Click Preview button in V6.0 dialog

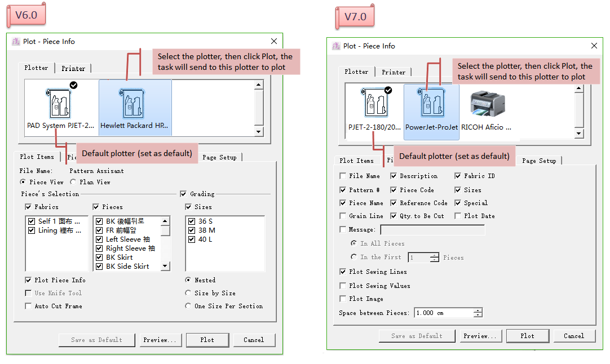pos(160,340)
